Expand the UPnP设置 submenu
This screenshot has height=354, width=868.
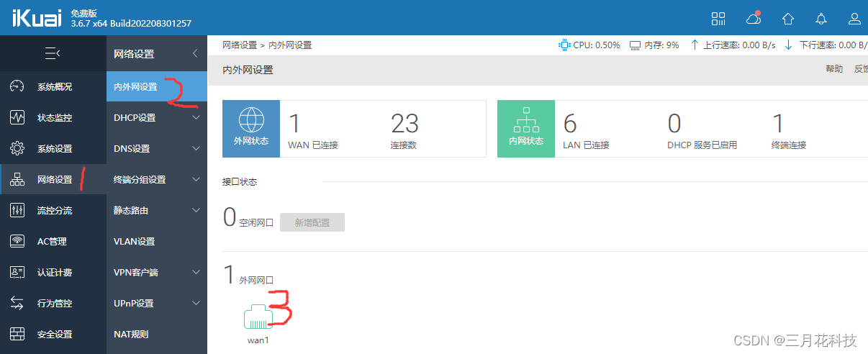coord(196,304)
